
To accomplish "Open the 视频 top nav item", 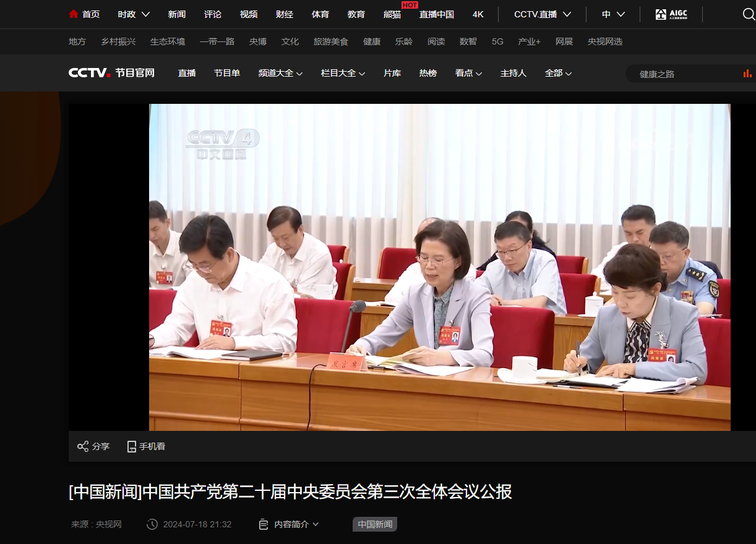I will (x=249, y=14).
